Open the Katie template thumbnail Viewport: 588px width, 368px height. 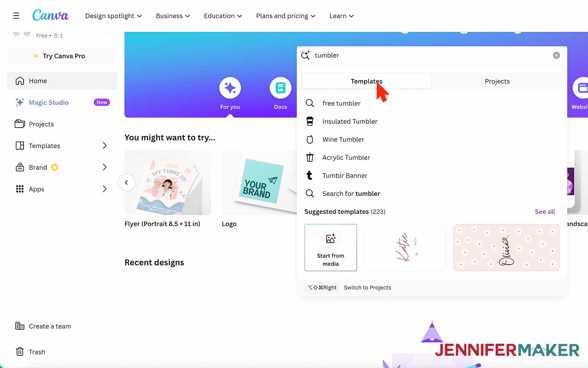tap(405, 248)
